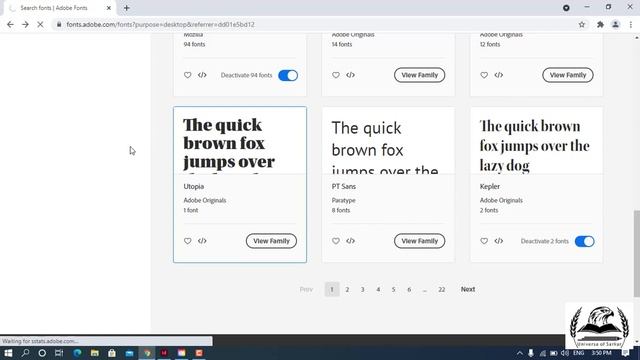
Task: Favorite the Utopia font family
Action: [x=187, y=241]
